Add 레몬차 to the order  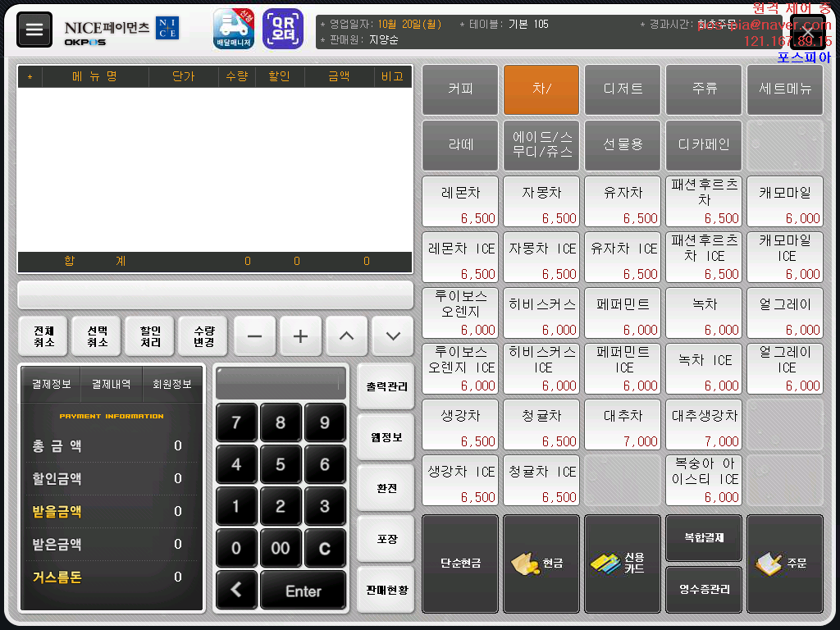[459, 201]
